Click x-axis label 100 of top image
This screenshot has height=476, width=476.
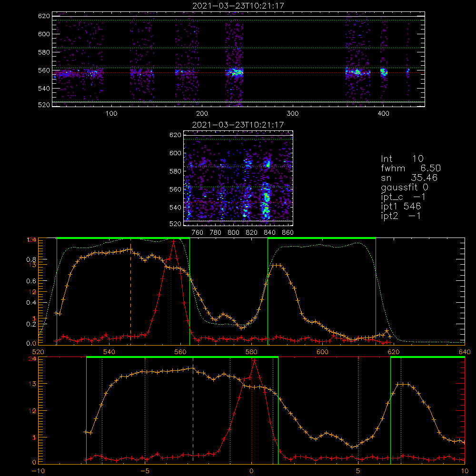pos(111,114)
